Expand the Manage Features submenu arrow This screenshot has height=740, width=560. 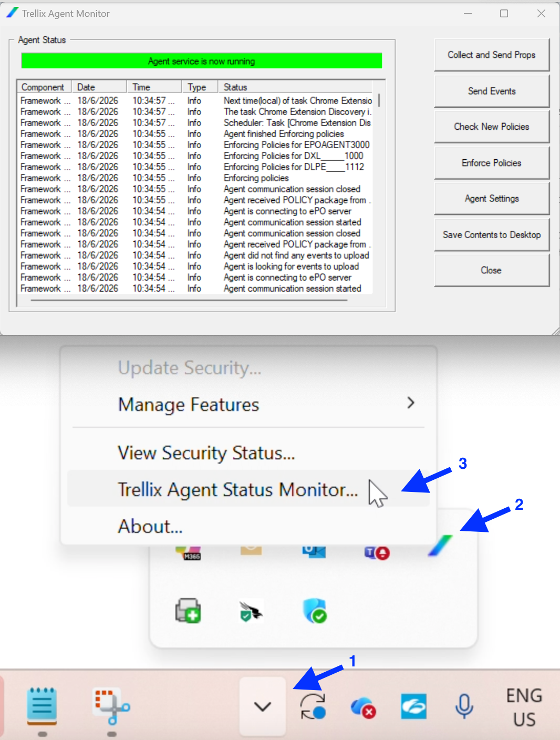point(411,403)
